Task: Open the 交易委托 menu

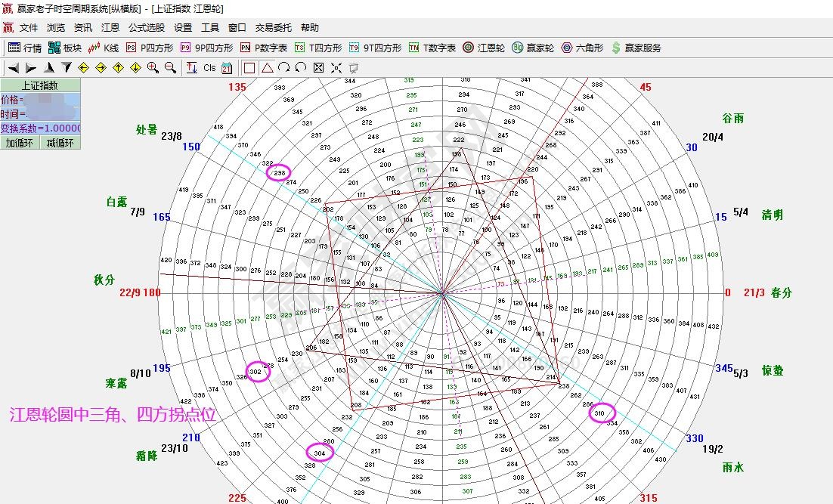Action: pyautogui.click(x=273, y=28)
